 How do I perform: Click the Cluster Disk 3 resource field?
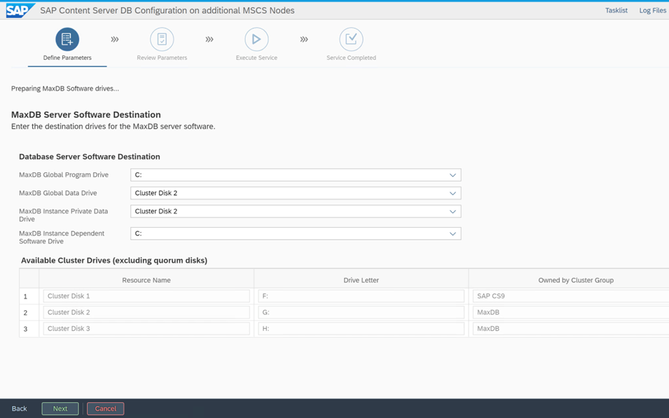point(146,328)
